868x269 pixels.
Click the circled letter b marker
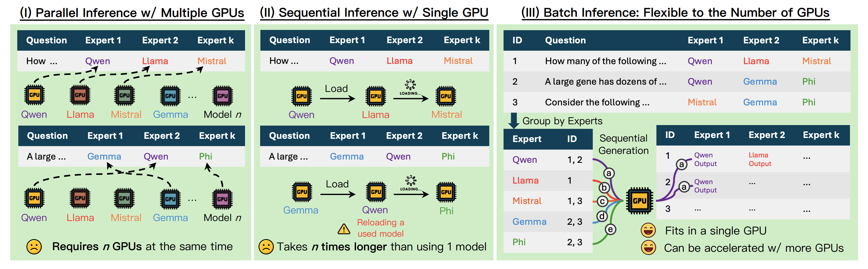(604, 187)
